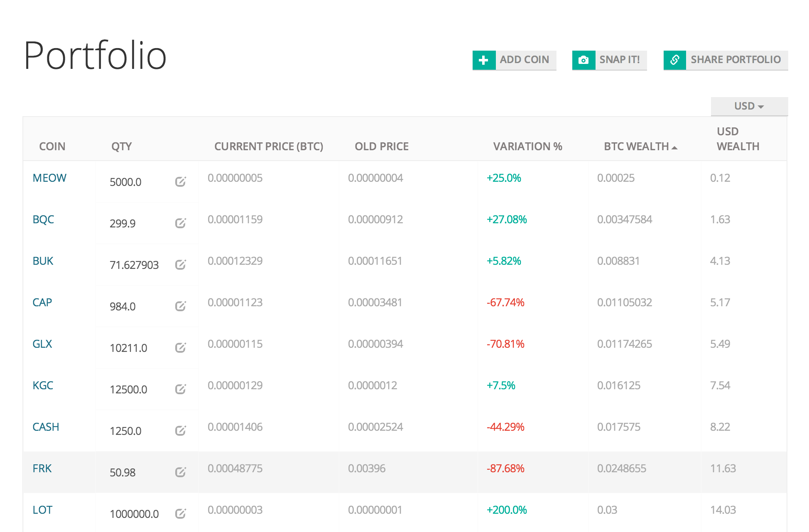Screen dimensions: 809x532
Task: Click the link icon on Share Portfolio
Action: (x=675, y=60)
